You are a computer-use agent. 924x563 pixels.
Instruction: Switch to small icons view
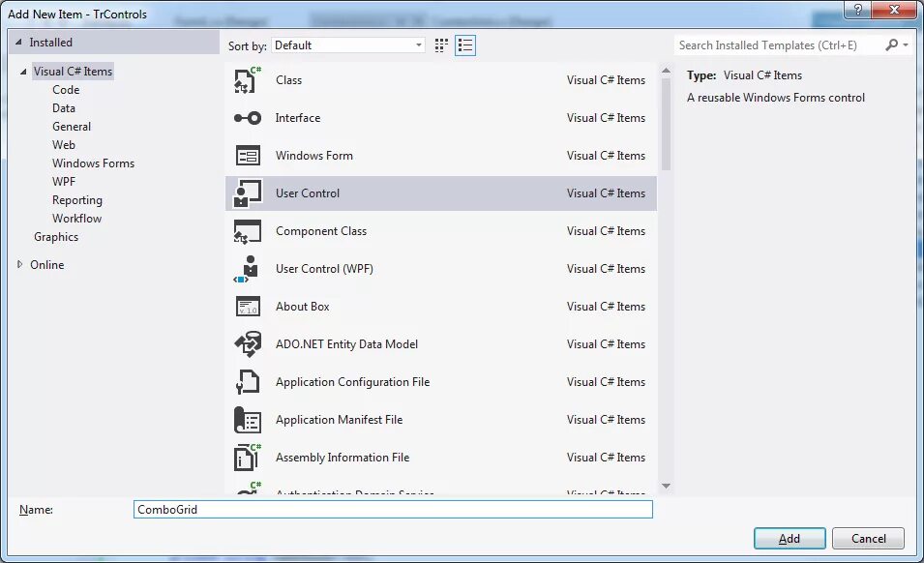(x=440, y=44)
